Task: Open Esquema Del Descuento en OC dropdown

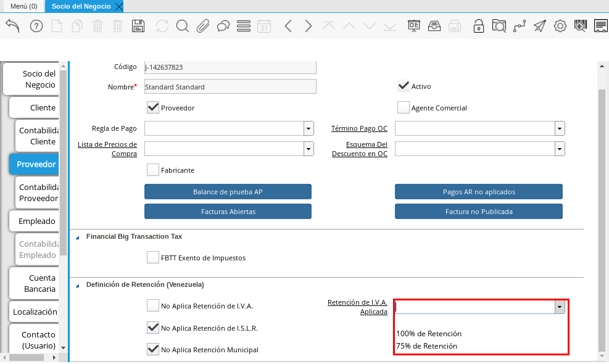Action: coord(559,149)
